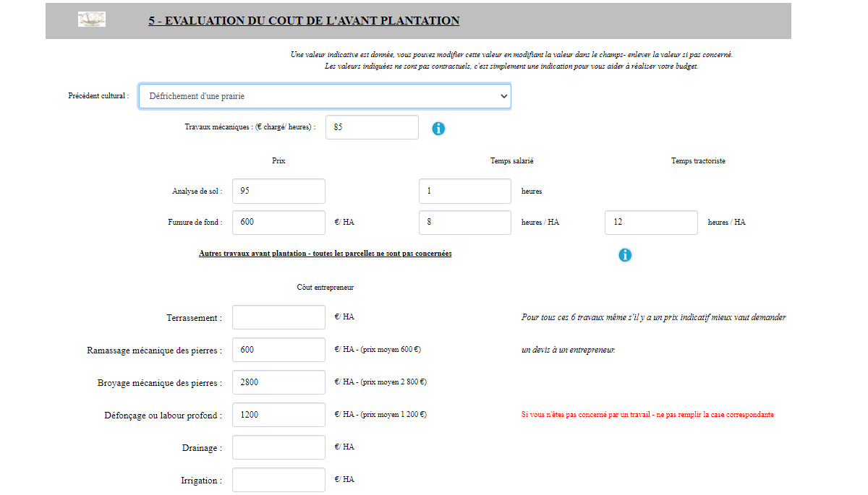Click the info icon beside Autres travaux avant plantation
868x495 pixels.
tap(625, 255)
